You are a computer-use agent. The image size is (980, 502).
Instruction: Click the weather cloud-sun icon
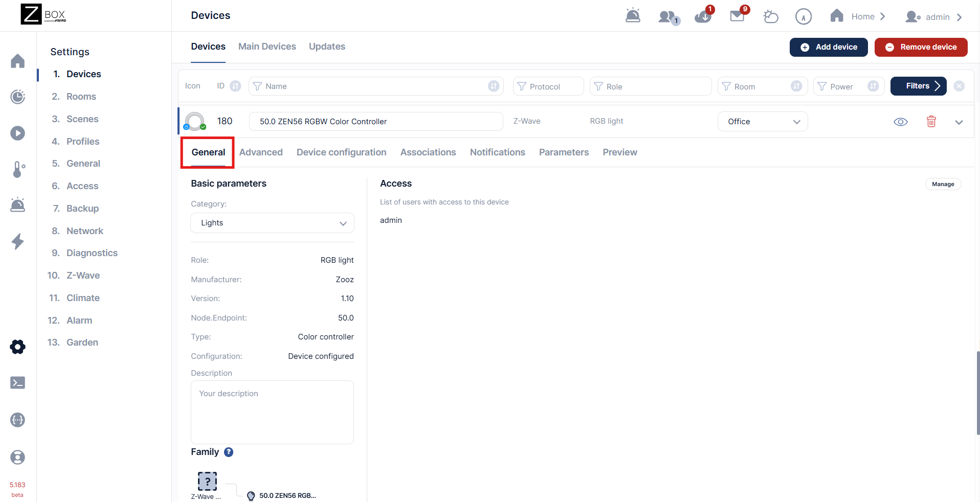pos(771,17)
